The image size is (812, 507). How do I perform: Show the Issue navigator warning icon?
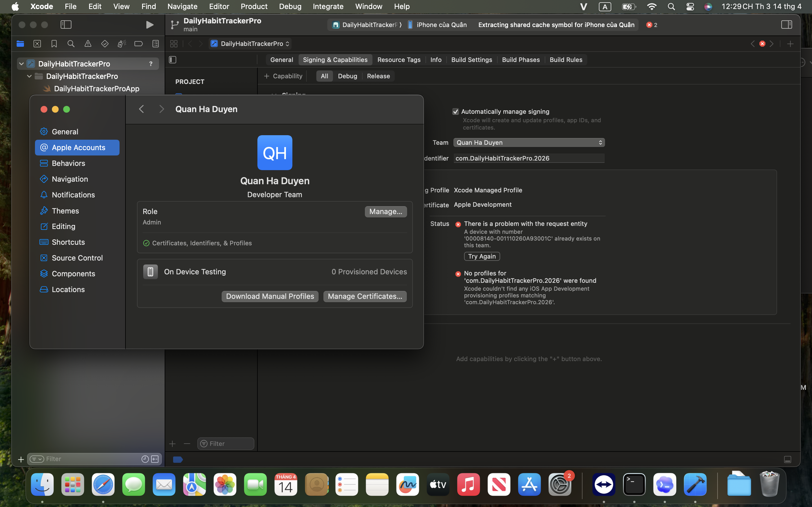pos(88,44)
